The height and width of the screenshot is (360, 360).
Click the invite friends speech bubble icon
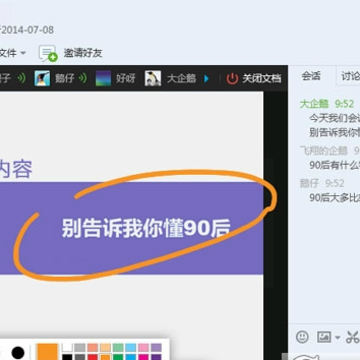[x=48, y=53]
